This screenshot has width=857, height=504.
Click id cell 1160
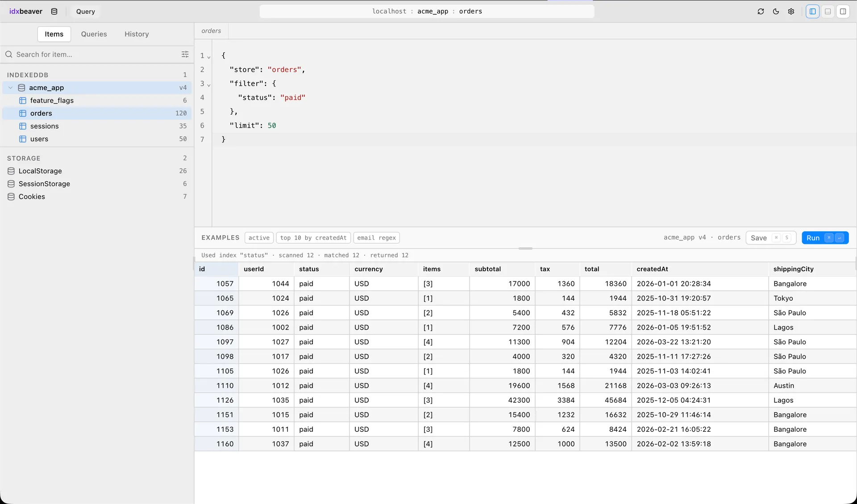216,444
